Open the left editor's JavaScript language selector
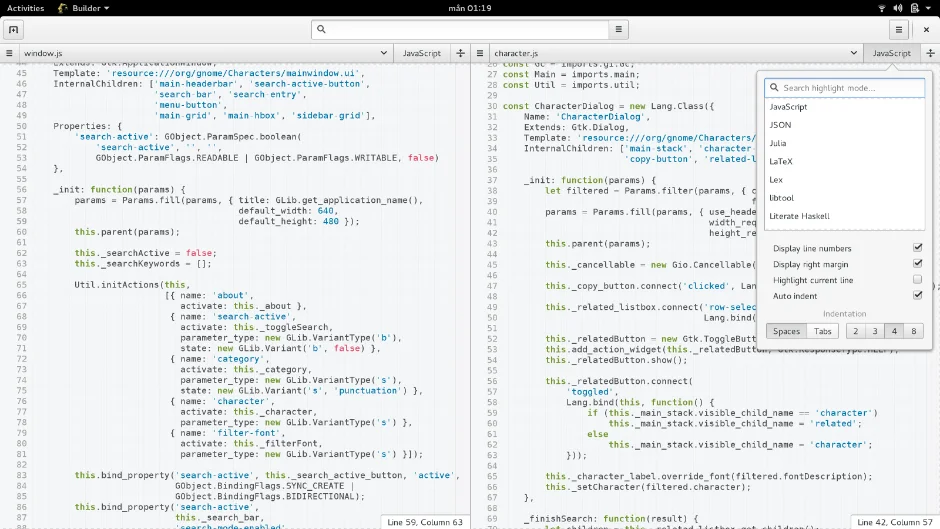 pos(421,53)
